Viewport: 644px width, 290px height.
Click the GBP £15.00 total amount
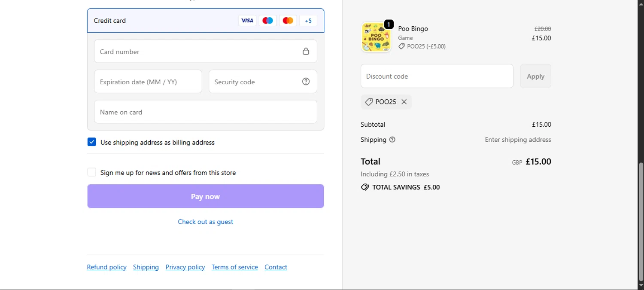pyautogui.click(x=532, y=162)
